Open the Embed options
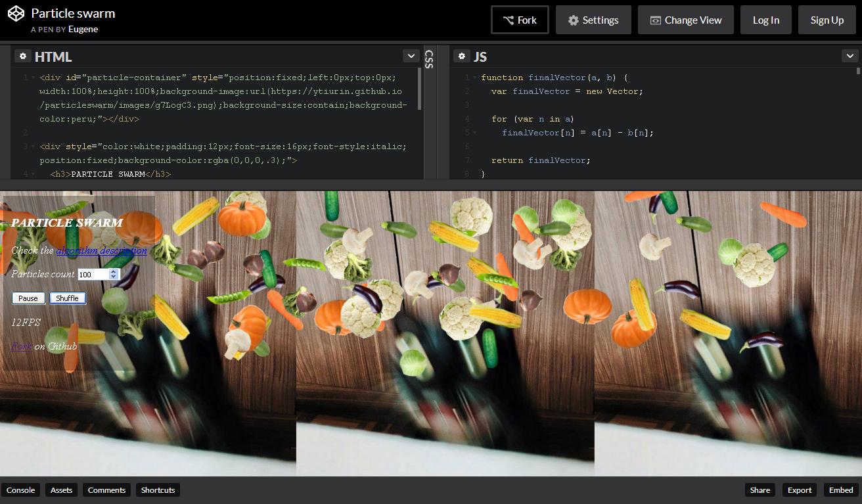The image size is (862, 504). click(841, 490)
